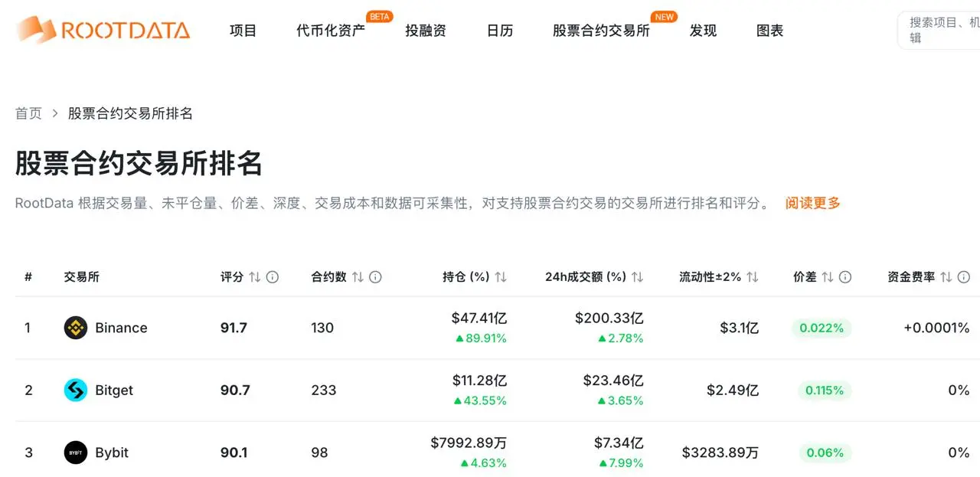
Task: Click Binance liquidity value $3.1亿
Action: (x=739, y=328)
